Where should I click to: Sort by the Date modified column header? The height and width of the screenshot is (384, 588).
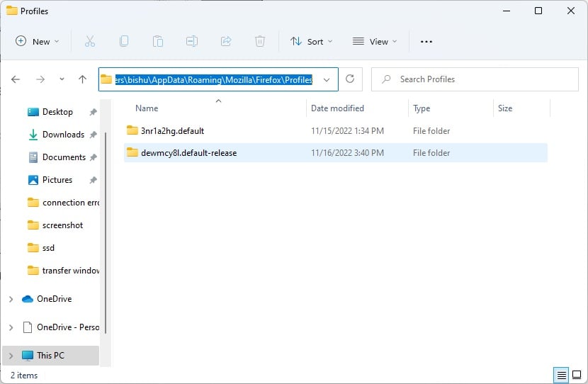click(x=337, y=108)
